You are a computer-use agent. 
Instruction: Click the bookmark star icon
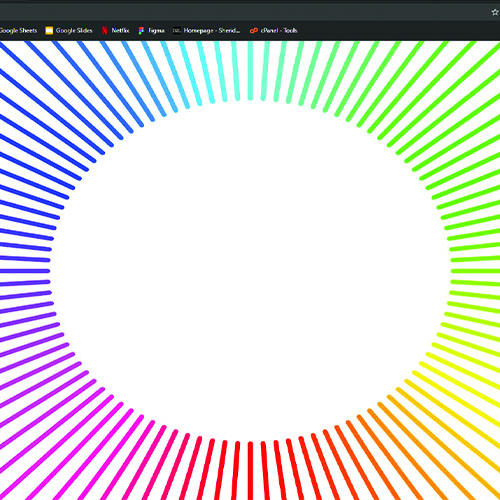(x=495, y=12)
